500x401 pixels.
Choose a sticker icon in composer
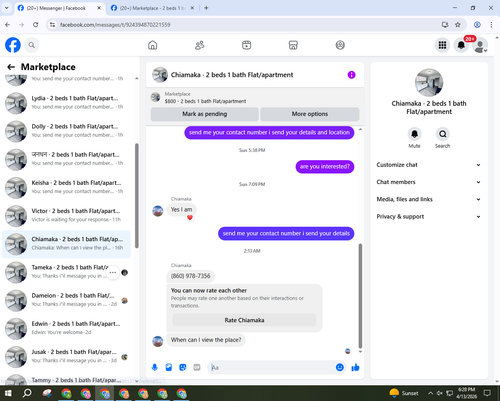pos(183,367)
